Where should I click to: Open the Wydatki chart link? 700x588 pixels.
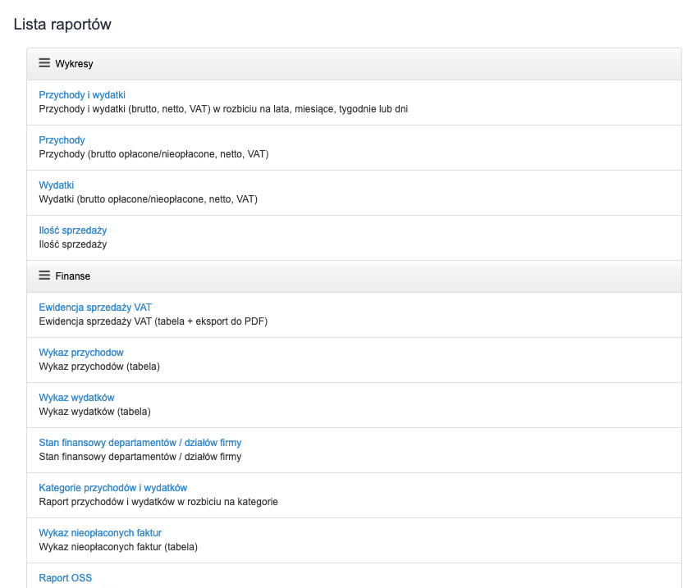pyautogui.click(x=57, y=185)
